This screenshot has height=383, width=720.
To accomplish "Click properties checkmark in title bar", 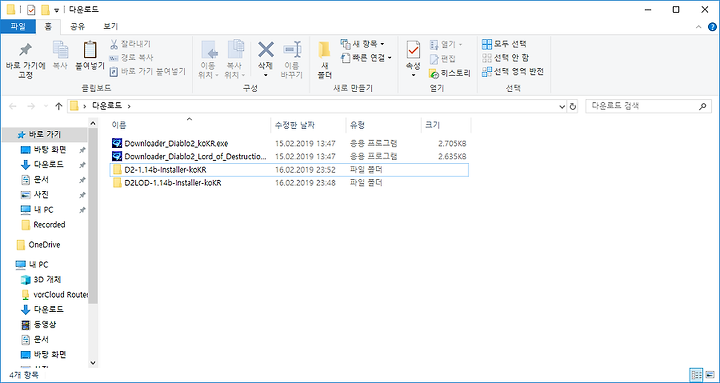I will pos(31,10).
